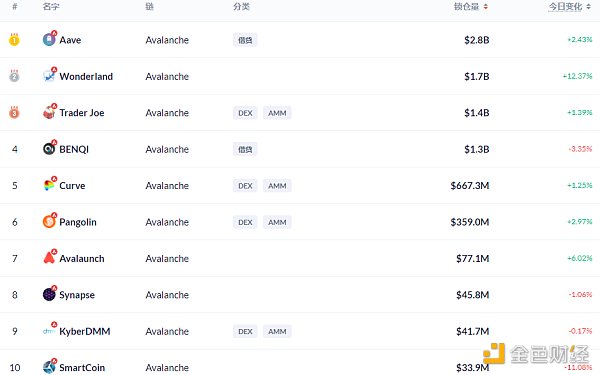Select the AMM tag on Curve row

(x=277, y=186)
